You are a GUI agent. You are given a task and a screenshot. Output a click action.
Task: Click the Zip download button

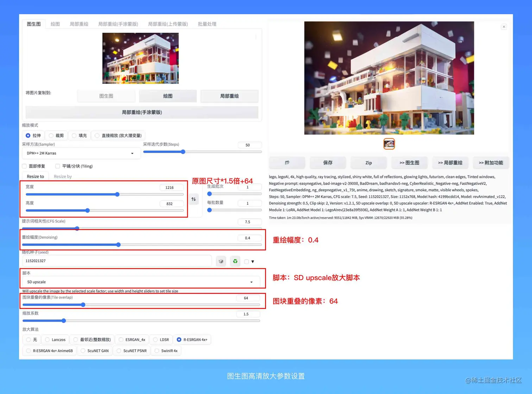pos(368,163)
